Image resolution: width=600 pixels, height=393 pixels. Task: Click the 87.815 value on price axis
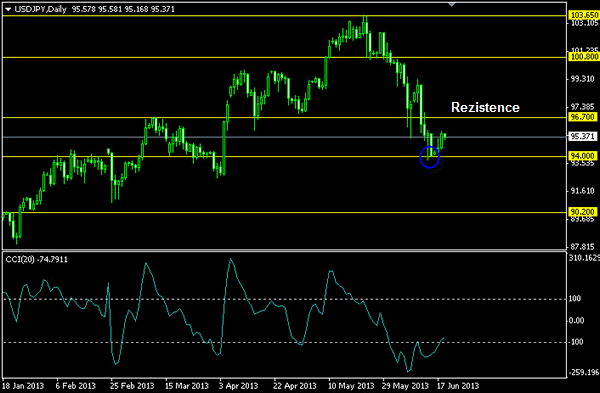tap(582, 247)
